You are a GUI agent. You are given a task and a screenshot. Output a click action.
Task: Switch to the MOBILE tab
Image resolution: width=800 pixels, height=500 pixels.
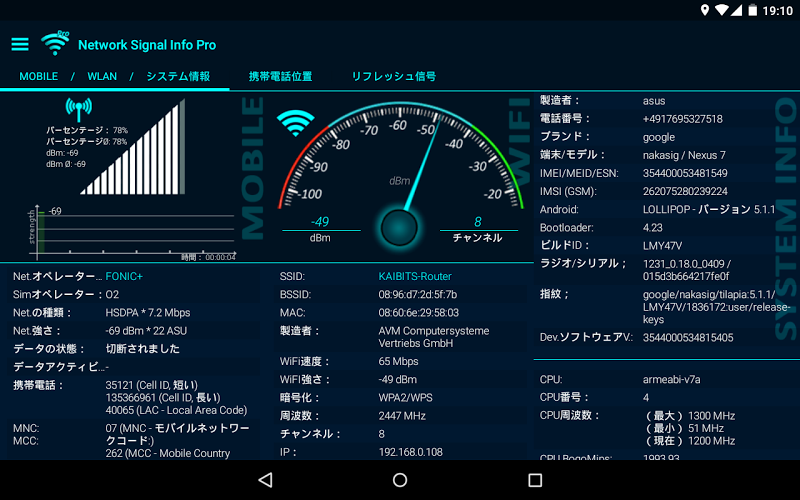pyautogui.click(x=39, y=77)
